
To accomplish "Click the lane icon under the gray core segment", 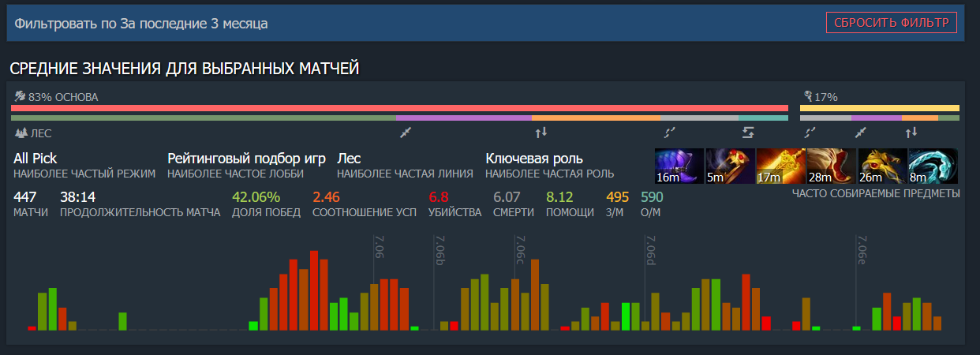I will (x=669, y=132).
